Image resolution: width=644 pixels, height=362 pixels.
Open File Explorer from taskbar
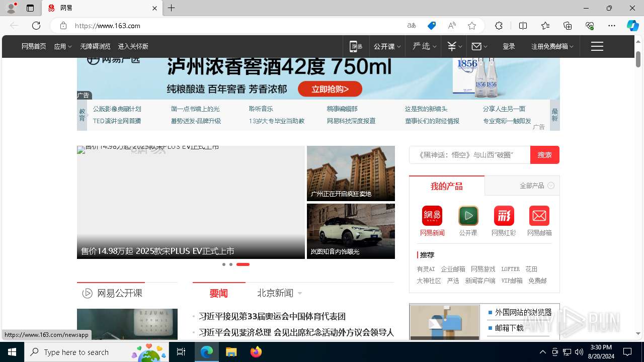click(231, 352)
